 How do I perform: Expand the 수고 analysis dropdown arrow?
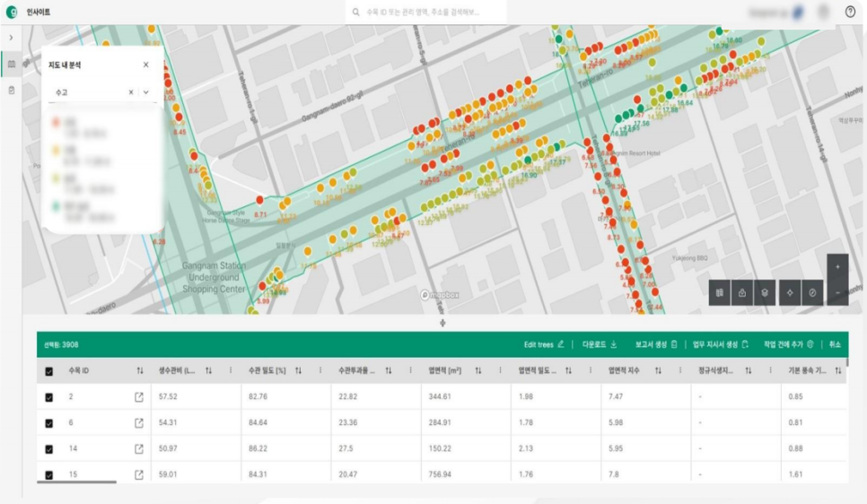pos(146,92)
